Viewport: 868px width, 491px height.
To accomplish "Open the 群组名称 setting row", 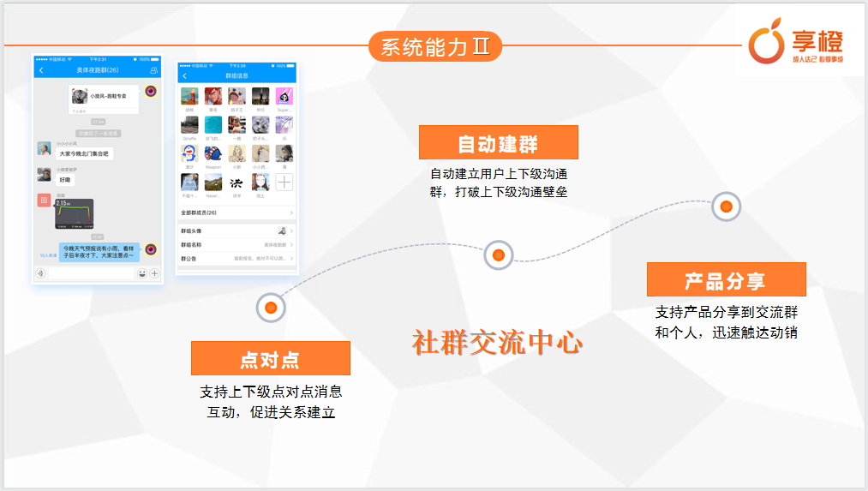I will click(236, 245).
